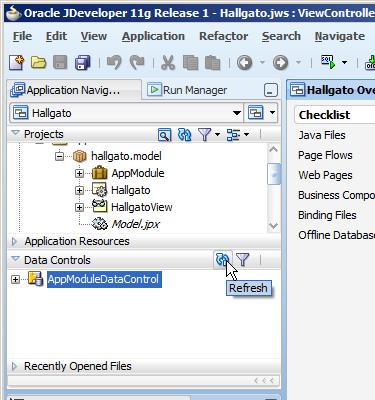Click the scroll up arrow in Projects tree

273,150
